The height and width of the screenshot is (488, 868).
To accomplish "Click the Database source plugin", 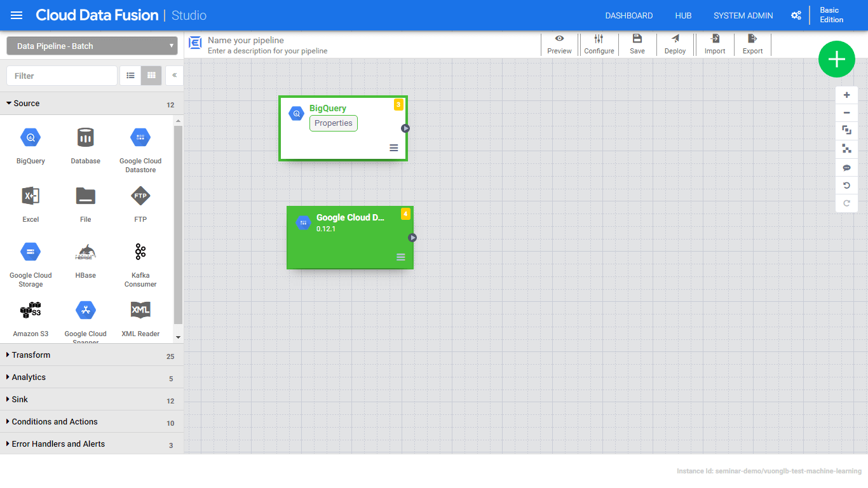I will pos(86,138).
